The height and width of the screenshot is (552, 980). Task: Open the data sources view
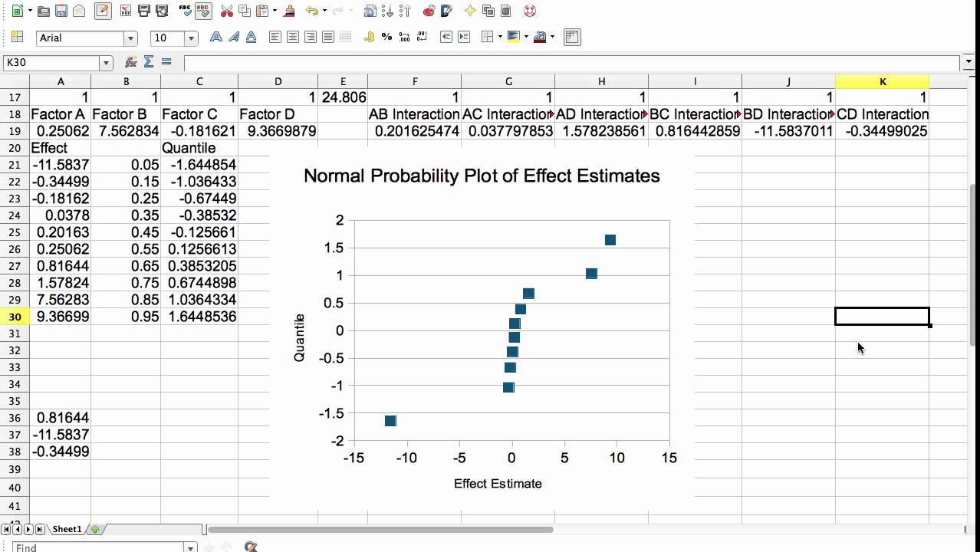coord(505,11)
